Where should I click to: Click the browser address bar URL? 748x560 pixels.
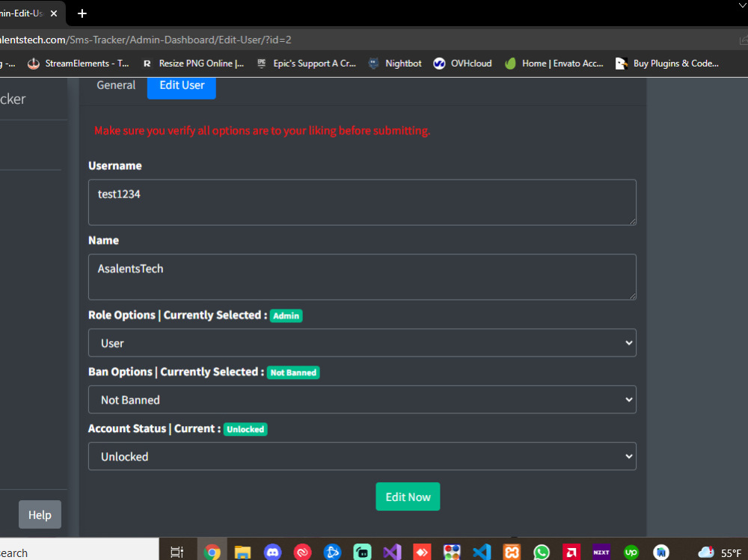tap(146, 40)
